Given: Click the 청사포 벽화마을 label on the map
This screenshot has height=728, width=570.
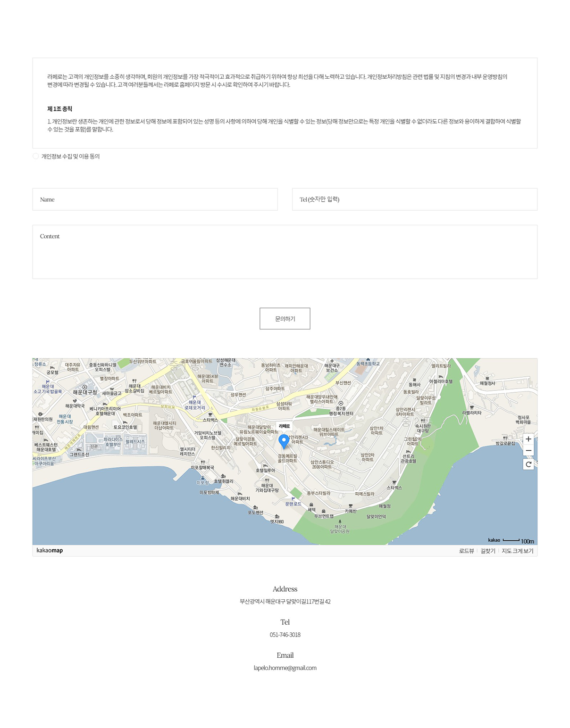Looking at the screenshot, I should [523, 420].
